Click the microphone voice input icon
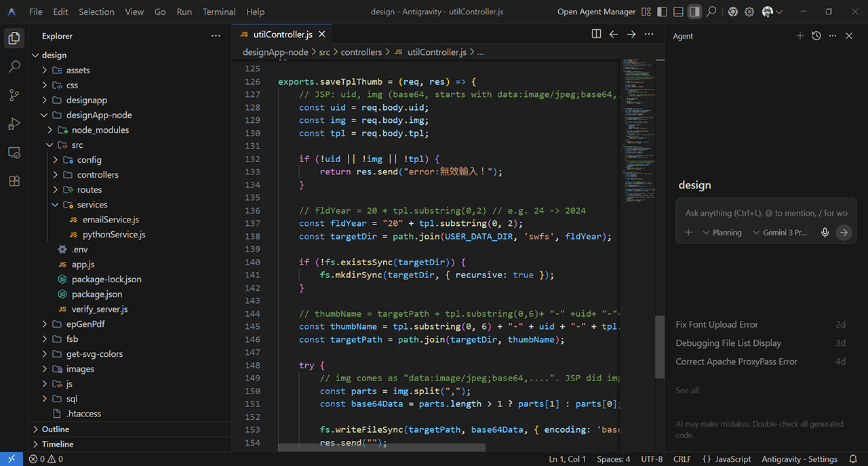This screenshot has width=868, height=466. pos(825,233)
